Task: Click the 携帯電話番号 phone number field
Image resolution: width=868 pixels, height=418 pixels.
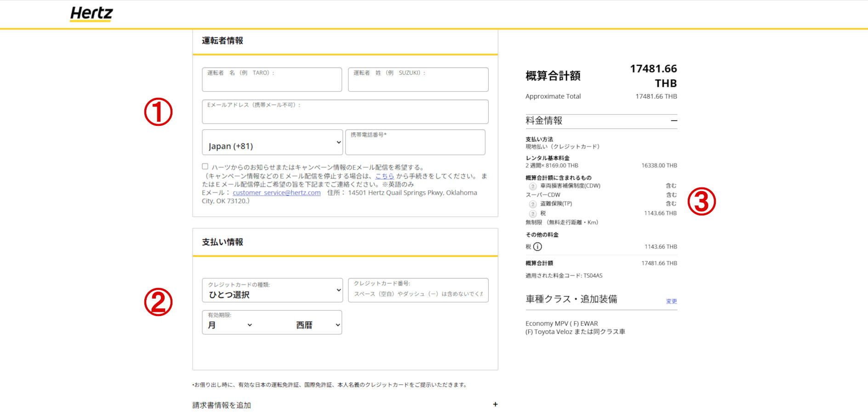Action: point(415,142)
